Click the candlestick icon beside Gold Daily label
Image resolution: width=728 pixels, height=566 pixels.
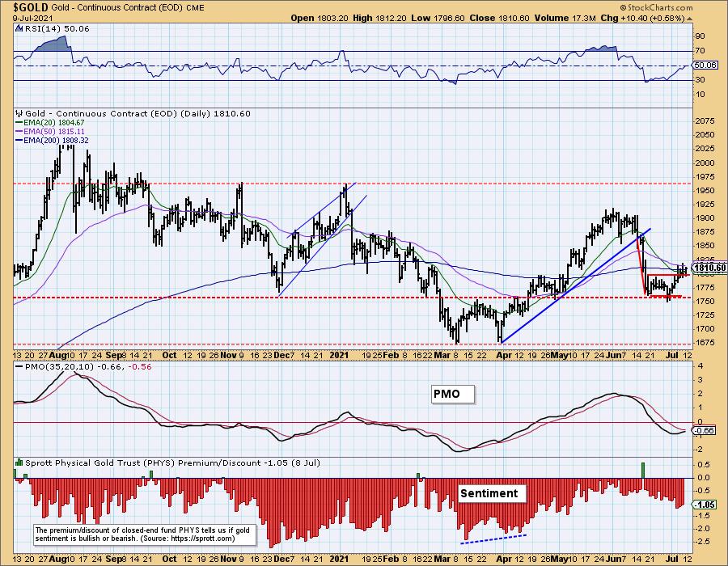pos(19,113)
